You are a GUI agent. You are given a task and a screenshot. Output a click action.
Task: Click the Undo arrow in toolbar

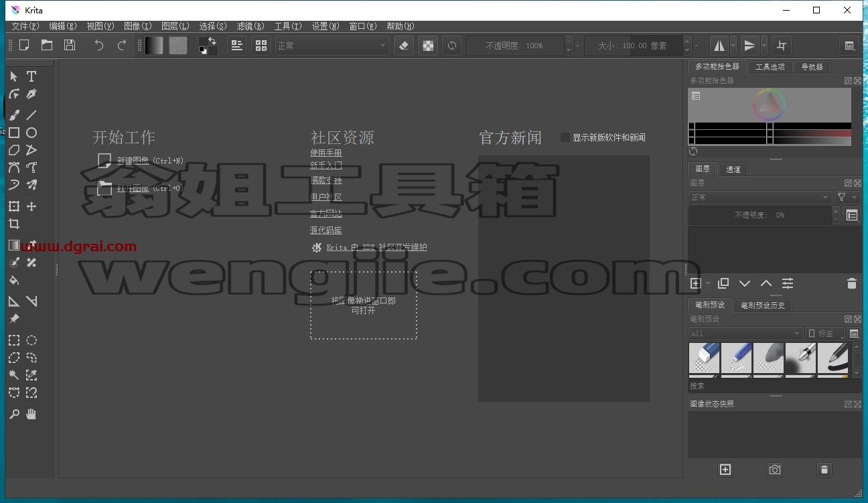(x=99, y=45)
